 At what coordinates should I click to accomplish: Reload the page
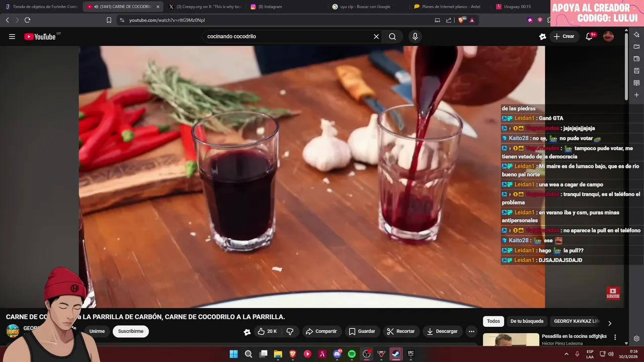coord(27,20)
